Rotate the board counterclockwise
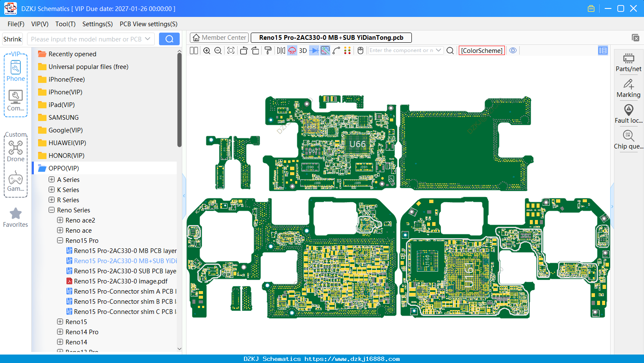 (x=244, y=50)
